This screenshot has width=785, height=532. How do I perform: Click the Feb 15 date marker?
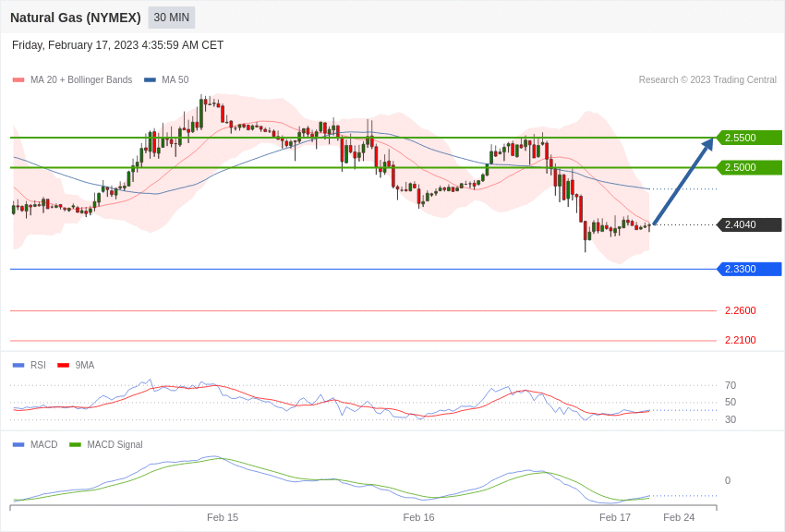click(223, 517)
